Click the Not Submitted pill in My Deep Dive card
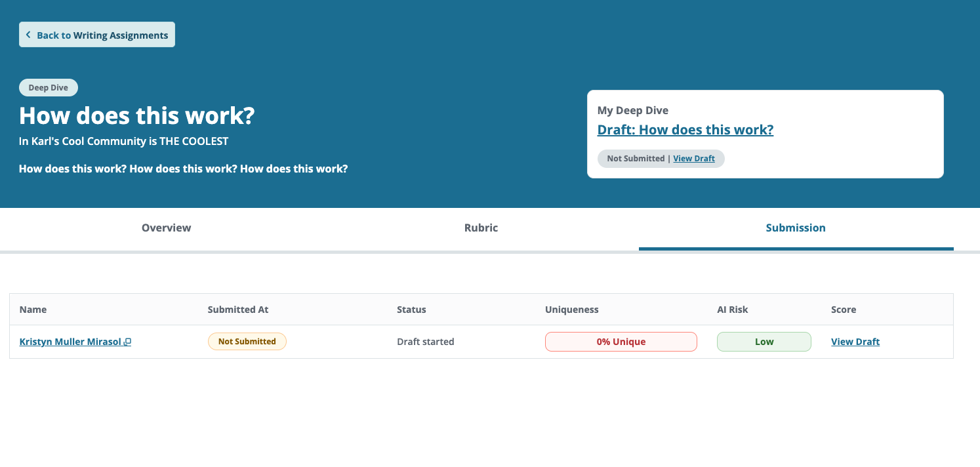Image resolution: width=980 pixels, height=467 pixels. tap(661, 159)
